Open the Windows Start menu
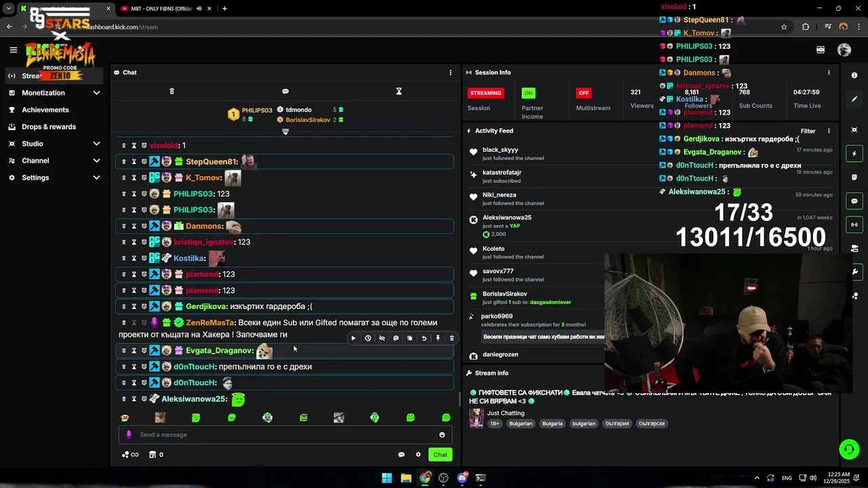868x488 pixels. pos(387,478)
